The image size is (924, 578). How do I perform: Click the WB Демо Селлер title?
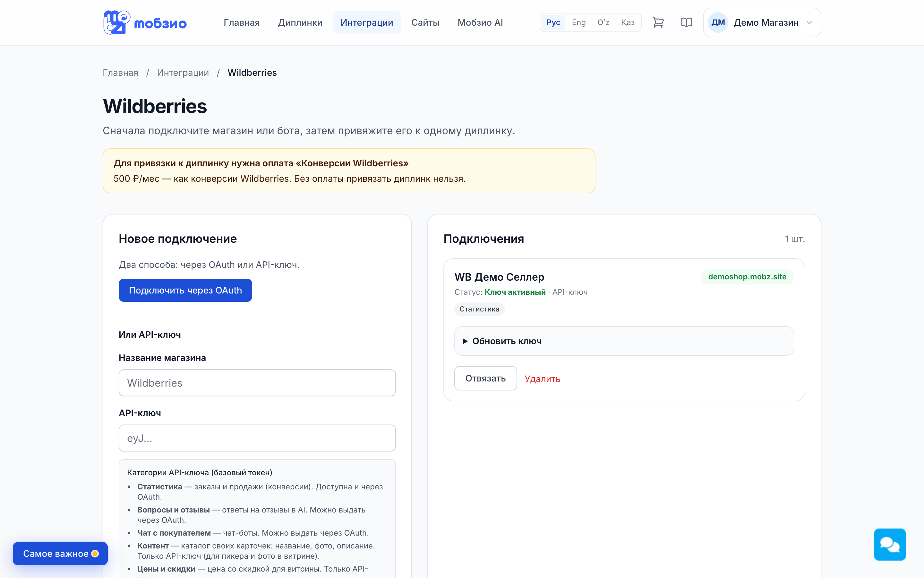tap(500, 277)
